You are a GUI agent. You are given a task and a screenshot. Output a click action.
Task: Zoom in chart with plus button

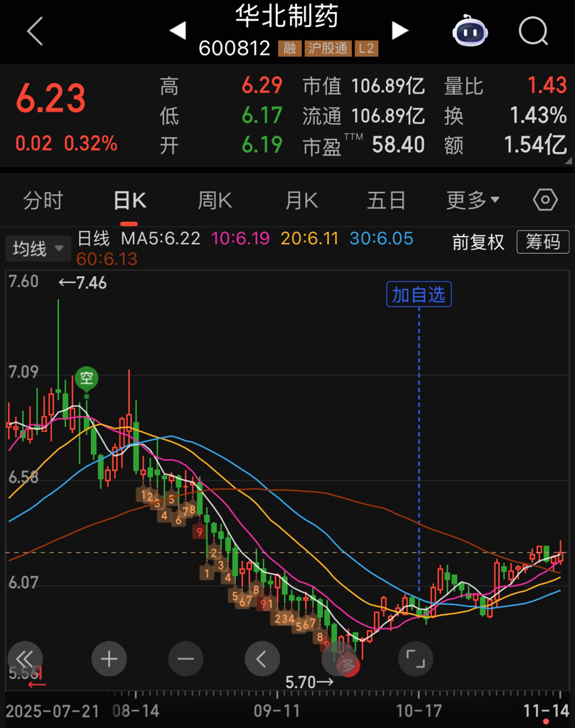point(109,659)
